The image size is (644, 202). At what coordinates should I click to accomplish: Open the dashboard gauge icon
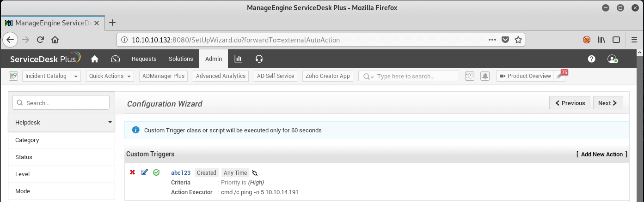(116, 59)
